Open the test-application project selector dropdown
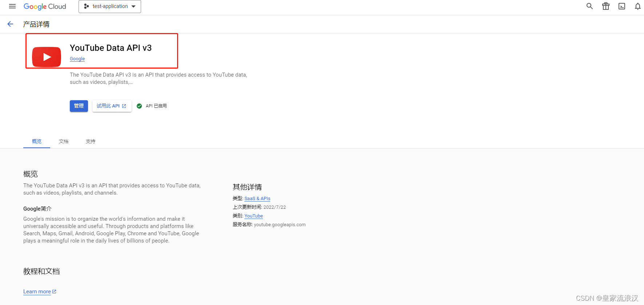The width and height of the screenshot is (644, 305). 110,7
